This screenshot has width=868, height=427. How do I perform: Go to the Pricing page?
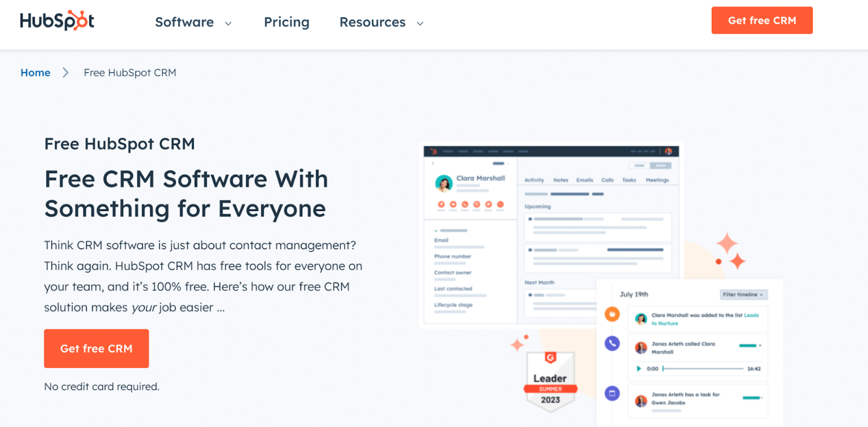[286, 22]
